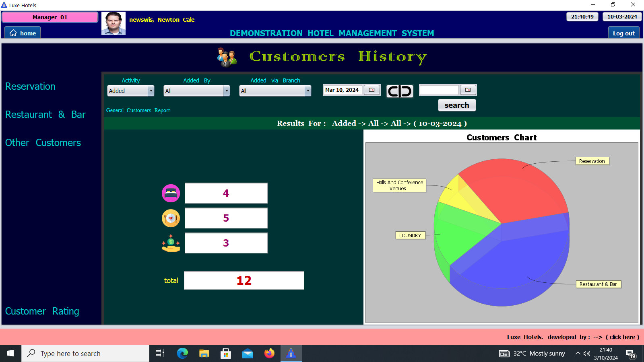
Task: Open General Customers Report link
Action: click(x=138, y=111)
